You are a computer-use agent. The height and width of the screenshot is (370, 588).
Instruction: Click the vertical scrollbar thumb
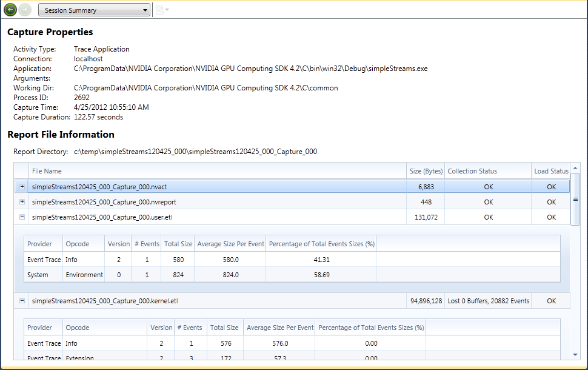(x=575, y=199)
